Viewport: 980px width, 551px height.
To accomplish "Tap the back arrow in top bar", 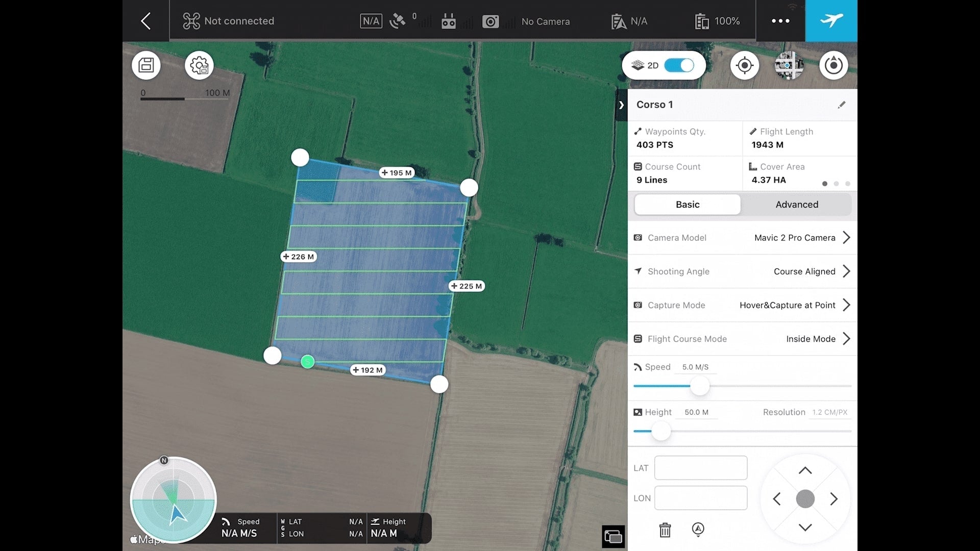I will tap(146, 21).
